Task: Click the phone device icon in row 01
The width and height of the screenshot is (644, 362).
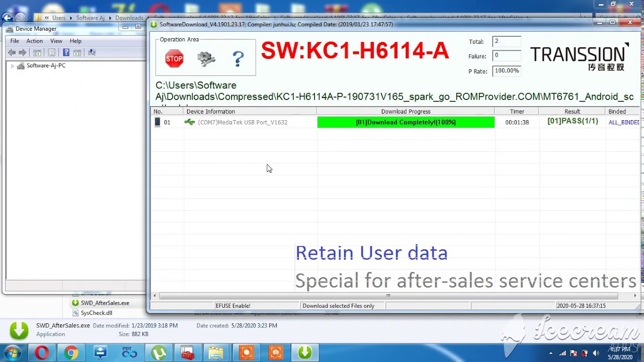Action: coord(157,122)
